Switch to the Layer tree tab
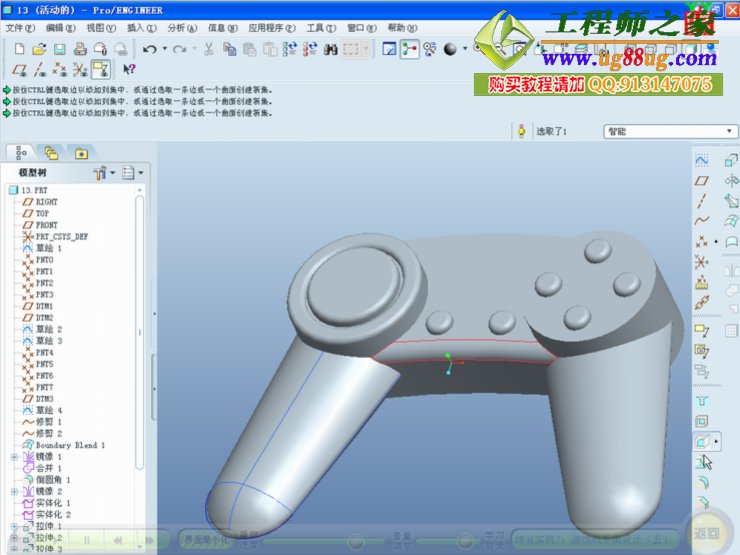Image resolution: width=740 pixels, height=555 pixels. point(50,153)
